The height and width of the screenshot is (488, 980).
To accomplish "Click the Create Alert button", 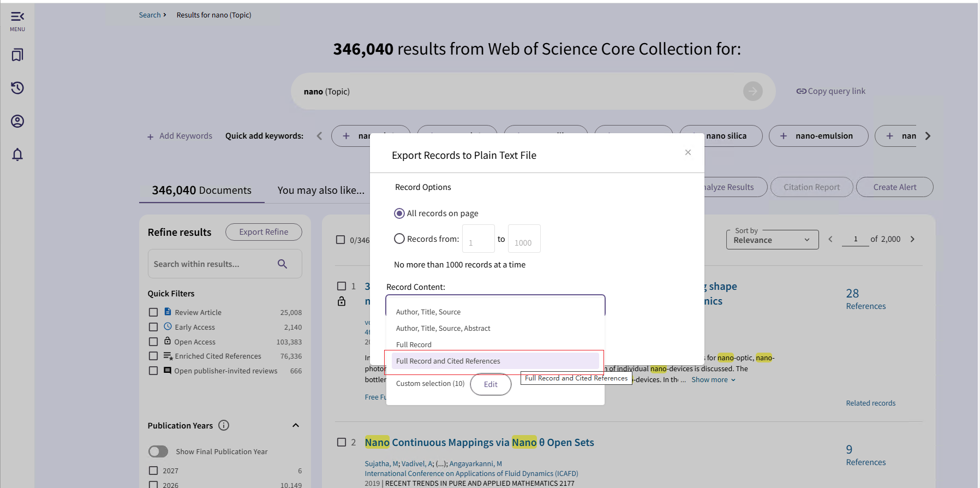I will [x=895, y=187].
